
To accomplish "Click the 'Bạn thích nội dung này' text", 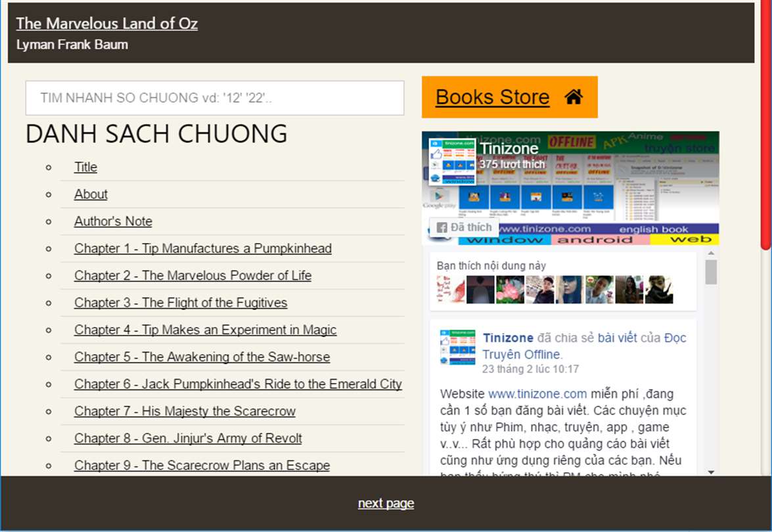I will pos(491,266).
